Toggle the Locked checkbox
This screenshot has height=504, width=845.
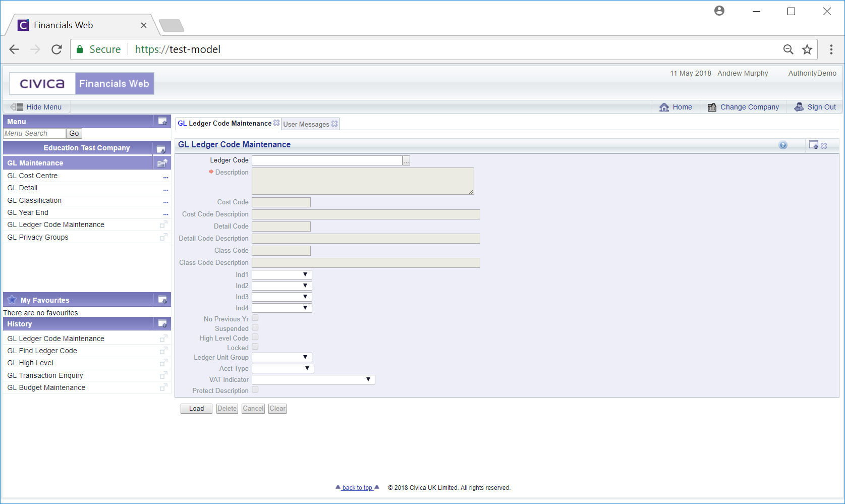[255, 347]
